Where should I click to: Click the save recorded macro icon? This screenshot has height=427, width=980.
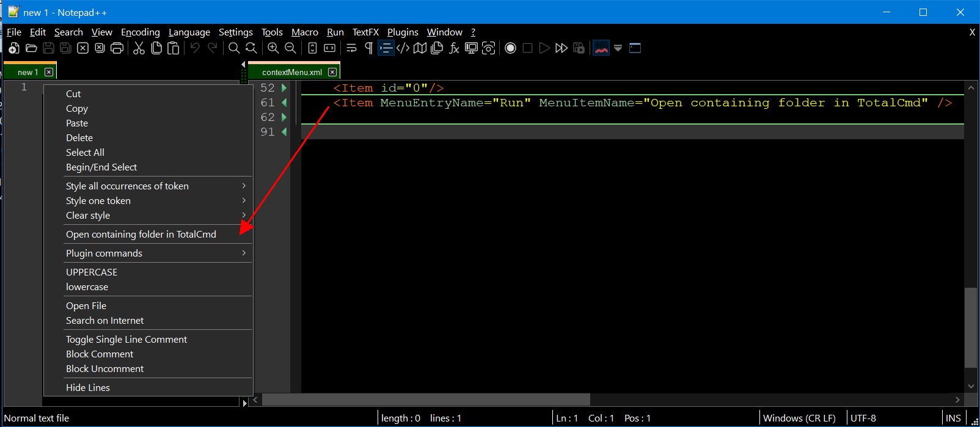click(579, 48)
